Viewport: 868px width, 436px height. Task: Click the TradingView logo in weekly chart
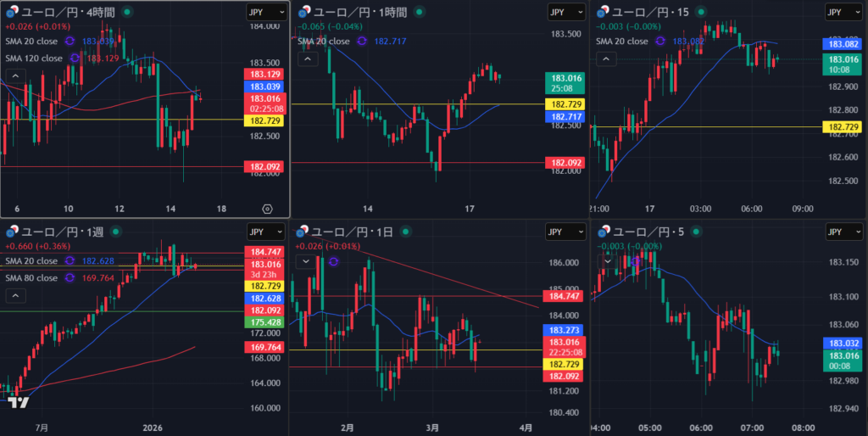coord(19,403)
